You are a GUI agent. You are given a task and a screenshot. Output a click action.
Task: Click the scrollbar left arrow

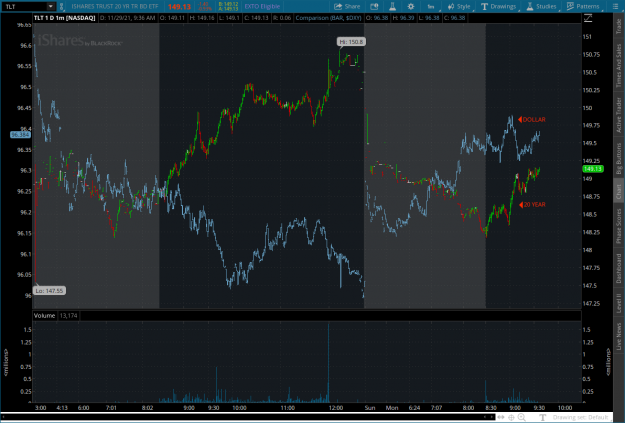click(485, 417)
